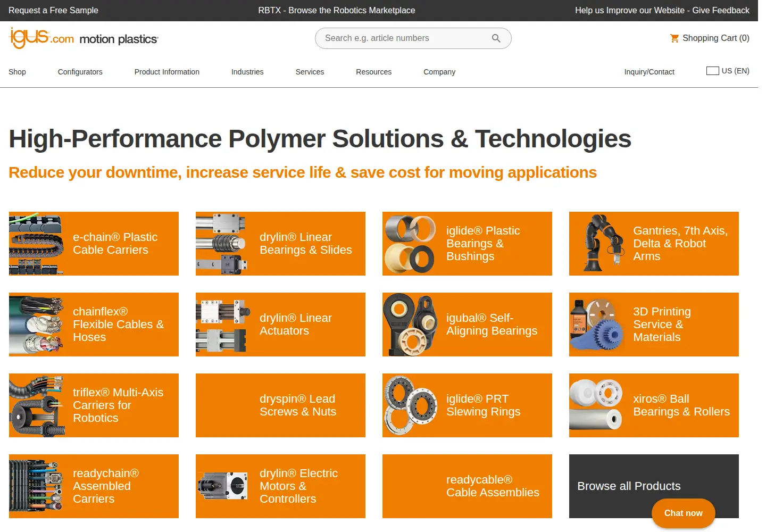Open e-chain cable carriers product image
The width and height of the screenshot is (766, 532).
click(x=37, y=244)
